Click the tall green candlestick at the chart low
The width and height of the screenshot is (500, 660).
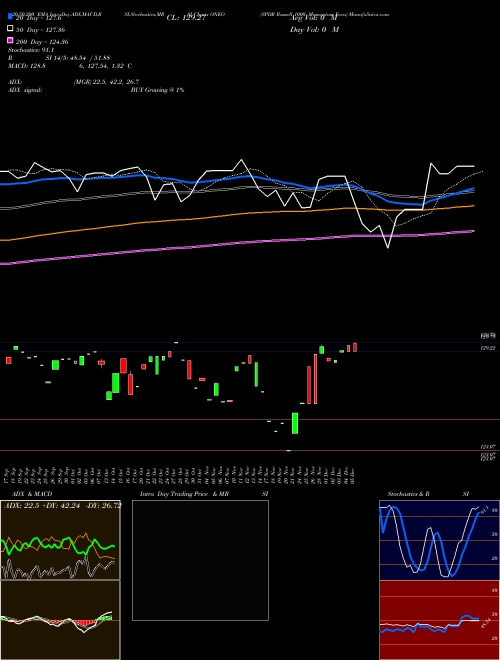[295, 423]
